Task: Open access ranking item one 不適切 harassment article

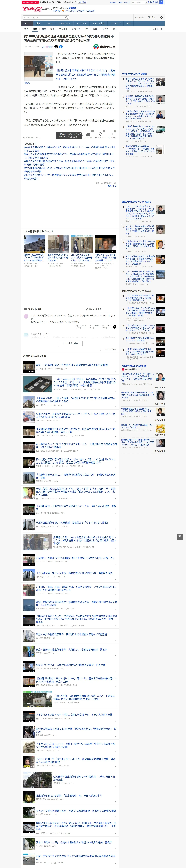Action: pos(140,84)
